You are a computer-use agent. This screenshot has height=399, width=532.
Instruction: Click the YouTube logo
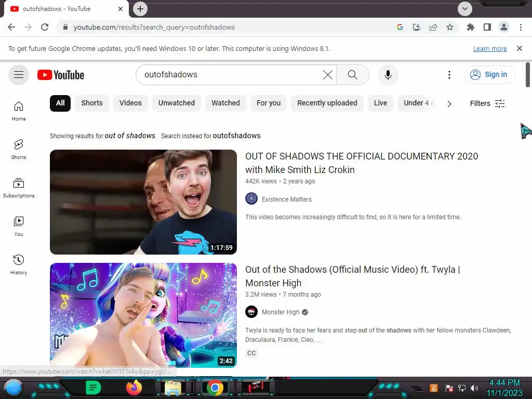pos(61,75)
